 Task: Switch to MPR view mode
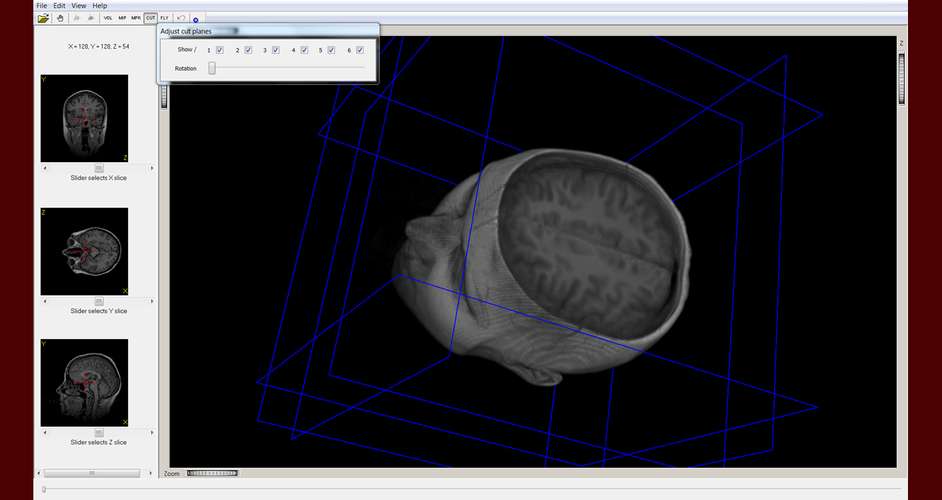(x=136, y=19)
